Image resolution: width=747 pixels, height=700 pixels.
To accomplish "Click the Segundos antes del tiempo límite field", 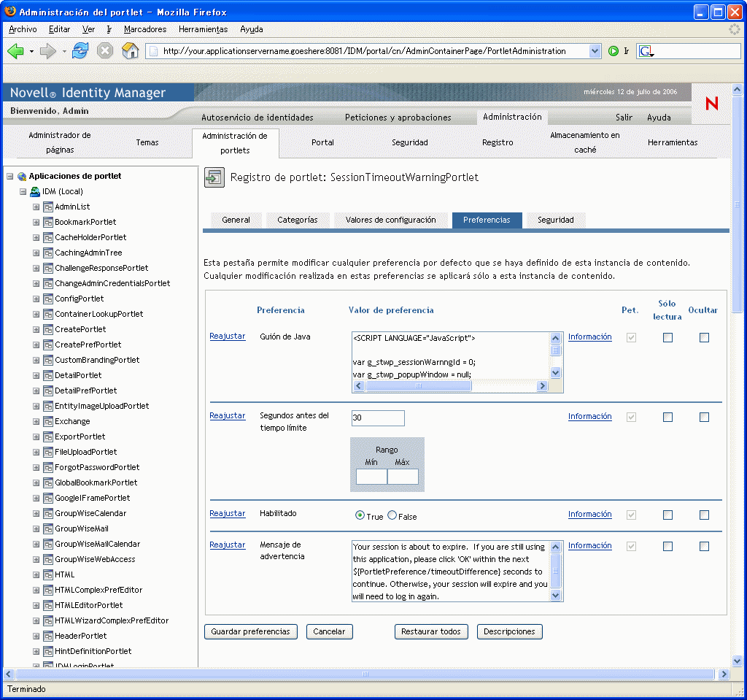I will pos(378,418).
